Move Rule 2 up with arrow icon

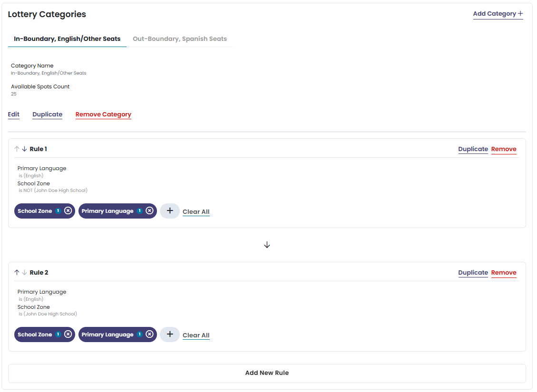[x=17, y=273]
